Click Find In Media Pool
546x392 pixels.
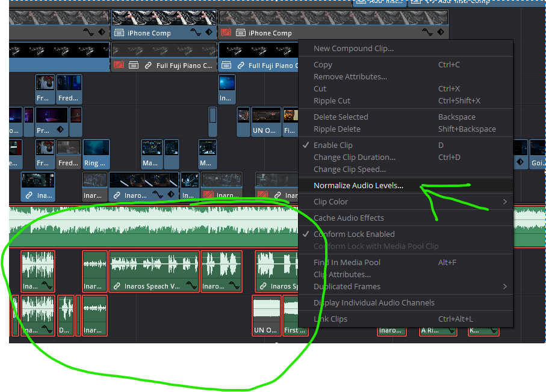pos(346,263)
